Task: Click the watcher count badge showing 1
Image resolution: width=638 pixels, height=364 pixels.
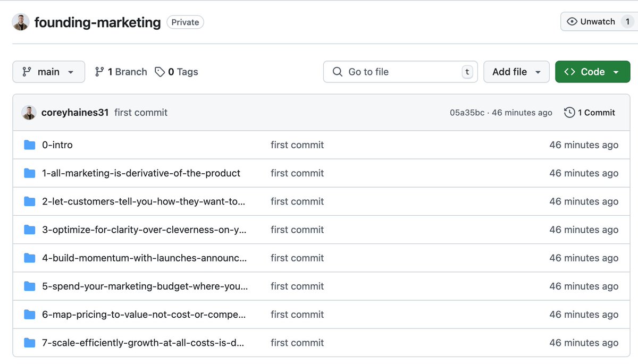Action: point(627,22)
